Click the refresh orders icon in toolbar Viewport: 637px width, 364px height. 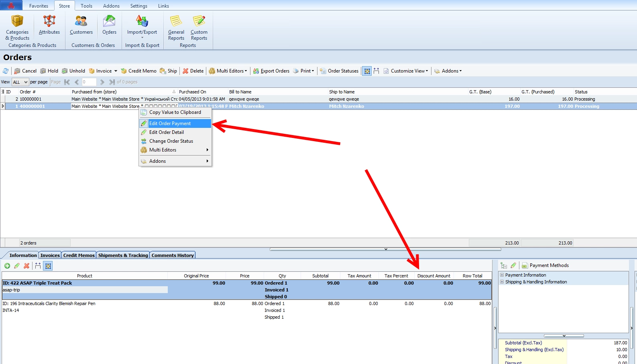click(6, 71)
